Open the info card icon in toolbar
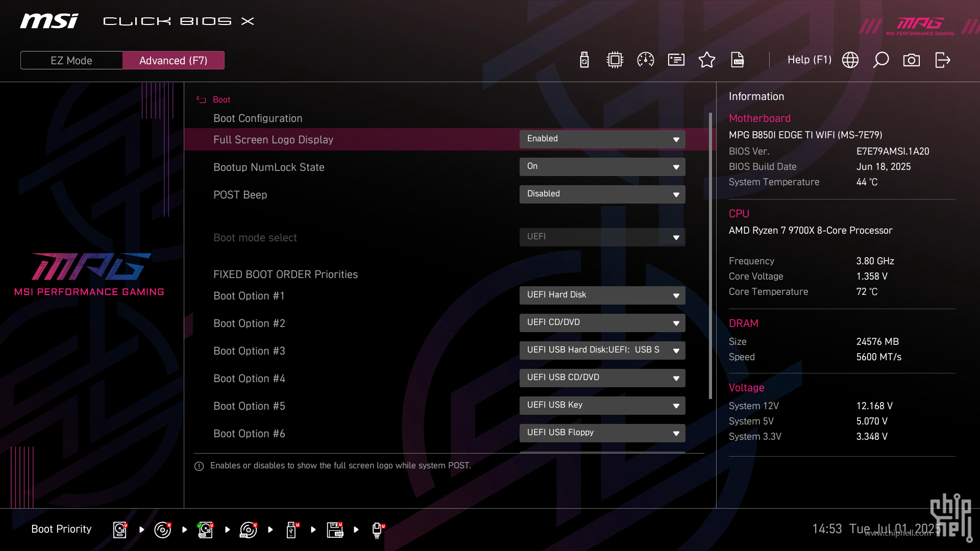Viewport: 980px width, 551px height. tap(676, 60)
